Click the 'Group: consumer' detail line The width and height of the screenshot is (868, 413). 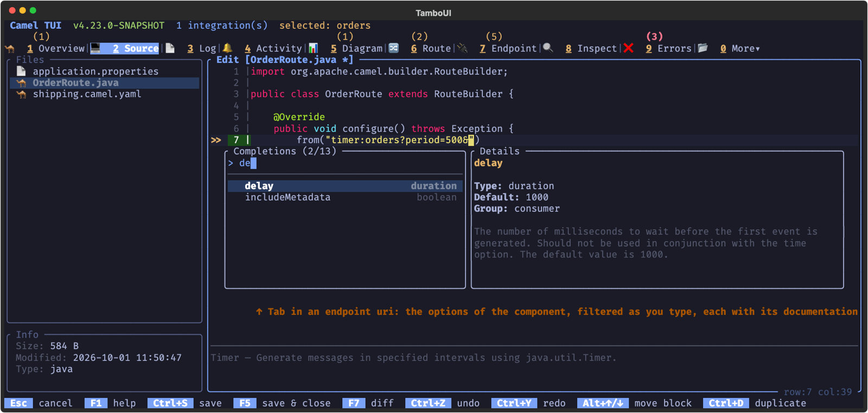point(516,209)
